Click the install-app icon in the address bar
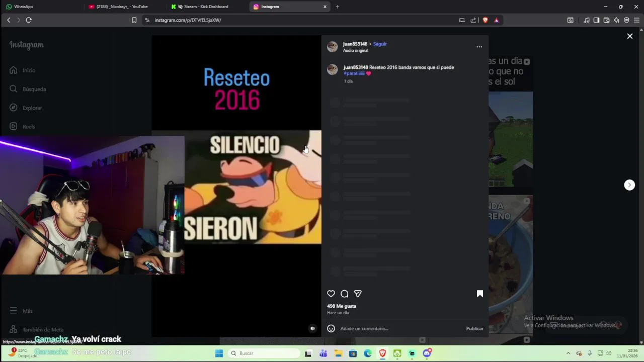The width and height of the screenshot is (644, 362). coord(462,20)
